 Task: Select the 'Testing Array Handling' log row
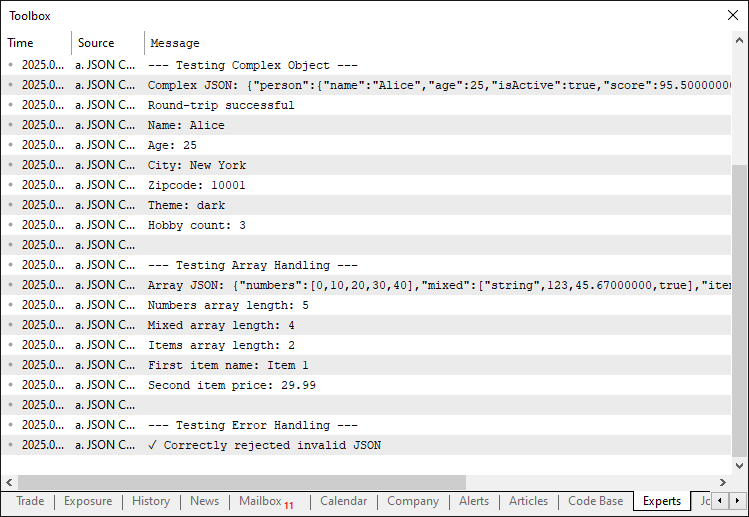pos(366,265)
